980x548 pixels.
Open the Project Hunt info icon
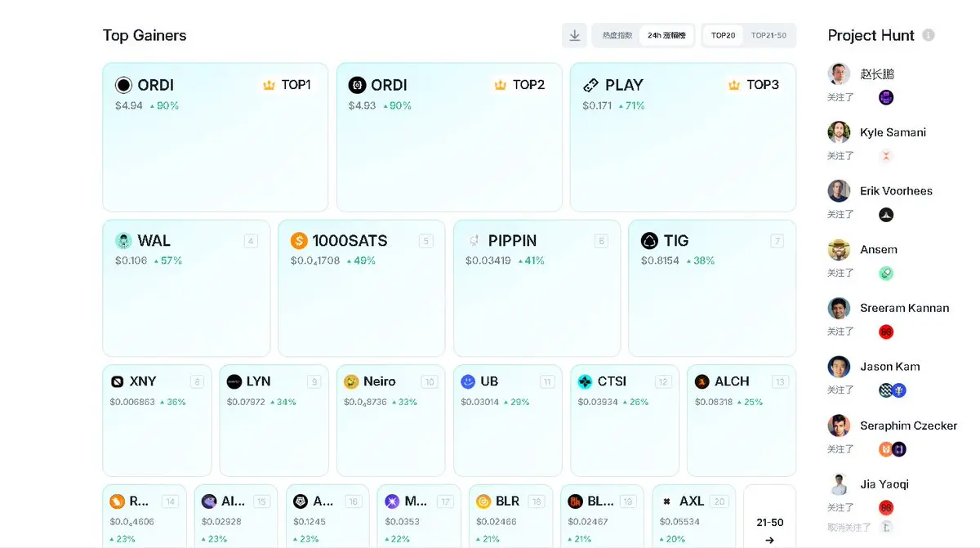[x=928, y=35]
